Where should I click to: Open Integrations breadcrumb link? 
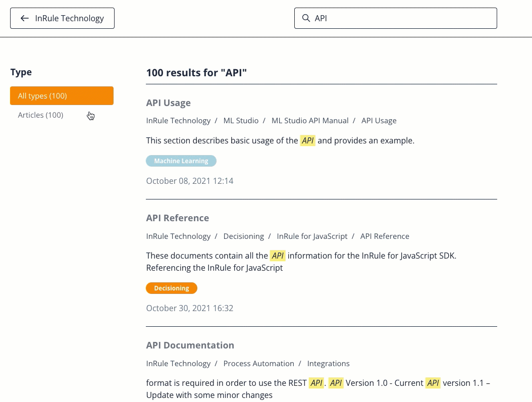pyautogui.click(x=328, y=364)
